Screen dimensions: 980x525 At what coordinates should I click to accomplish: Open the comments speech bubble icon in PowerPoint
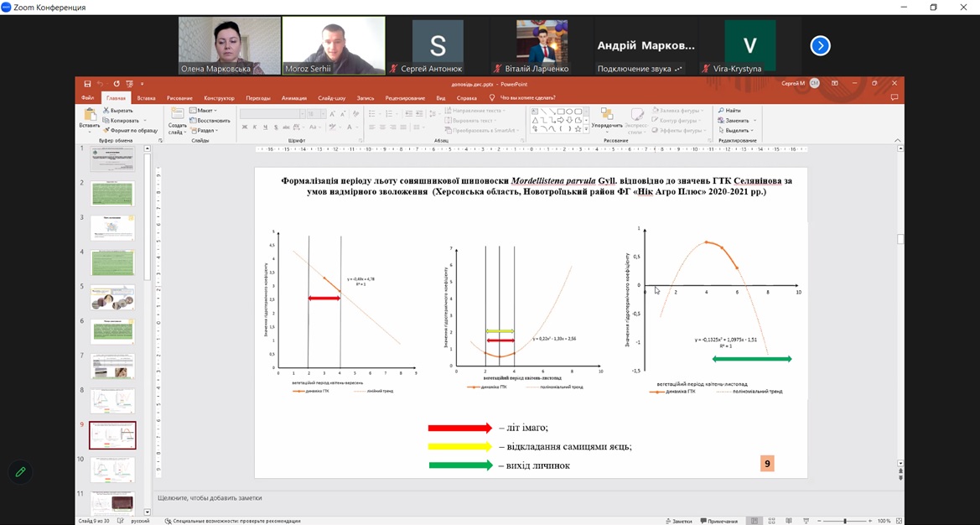pos(894,97)
